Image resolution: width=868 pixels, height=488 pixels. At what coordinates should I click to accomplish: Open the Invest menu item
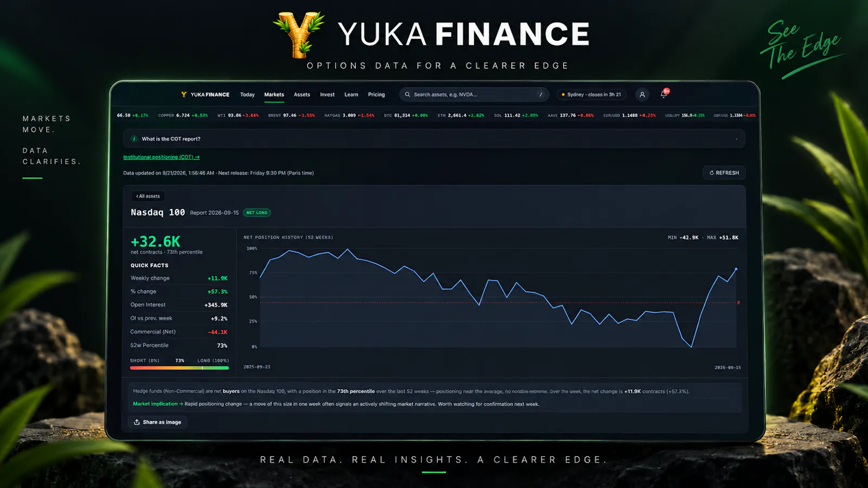[x=327, y=94]
